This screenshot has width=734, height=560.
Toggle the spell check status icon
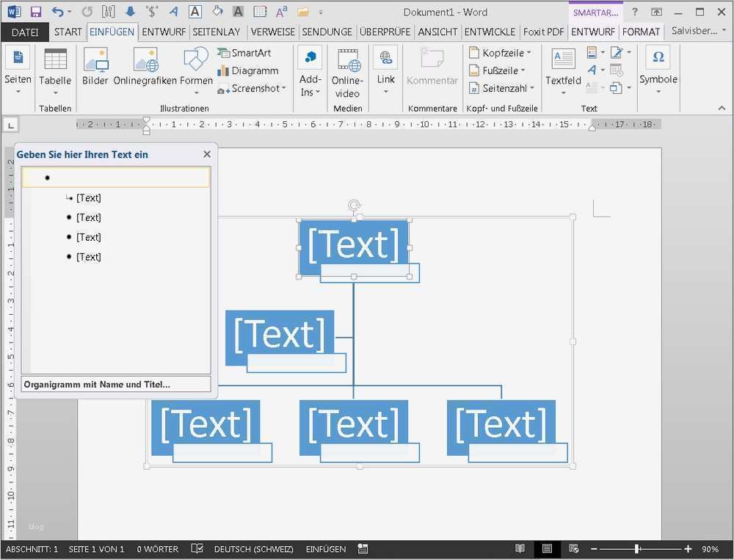[197, 549]
